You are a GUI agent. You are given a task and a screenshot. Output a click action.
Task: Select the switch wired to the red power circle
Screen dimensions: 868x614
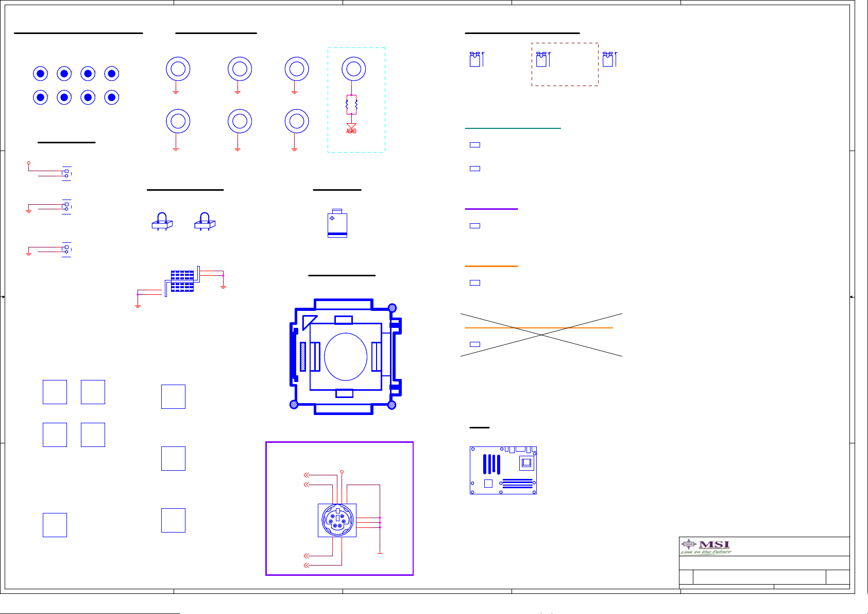66,173
